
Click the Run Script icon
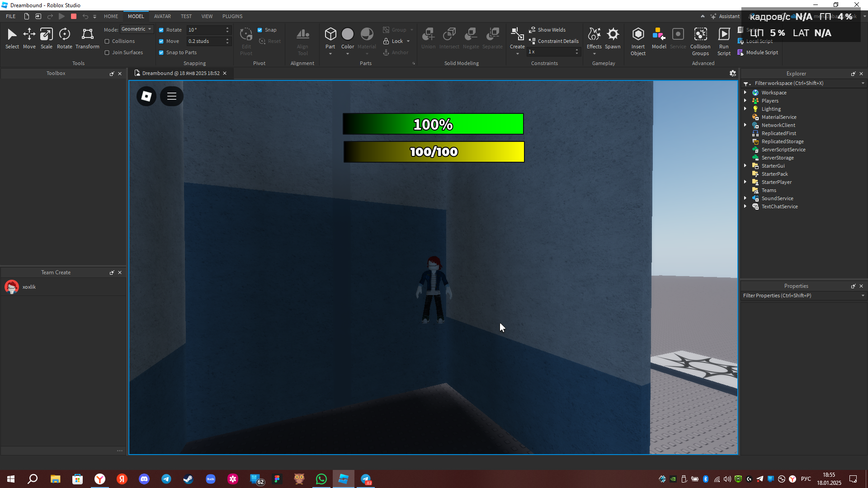pyautogui.click(x=724, y=34)
